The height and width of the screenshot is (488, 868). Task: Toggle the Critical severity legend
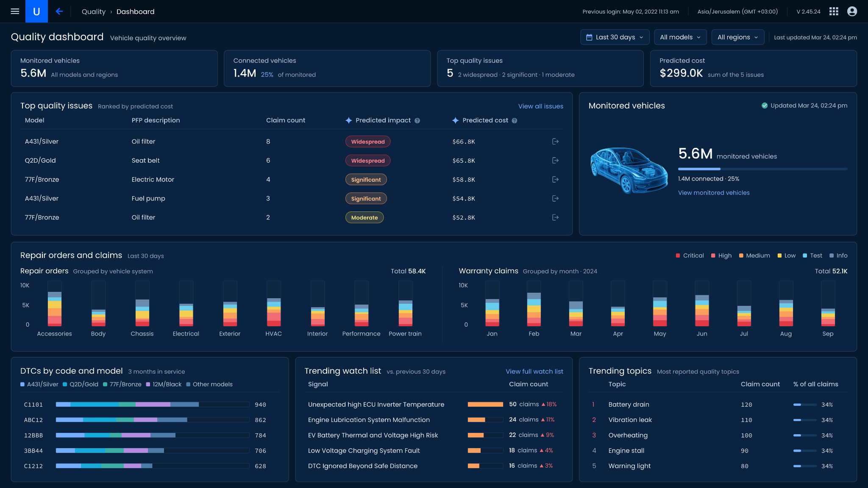click(x=690, y=255)
